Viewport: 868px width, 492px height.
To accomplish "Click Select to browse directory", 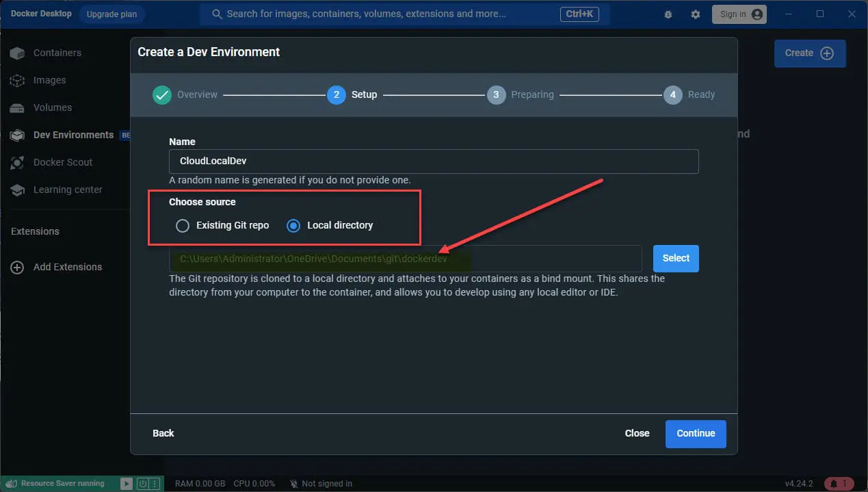I will click(676, 258).
